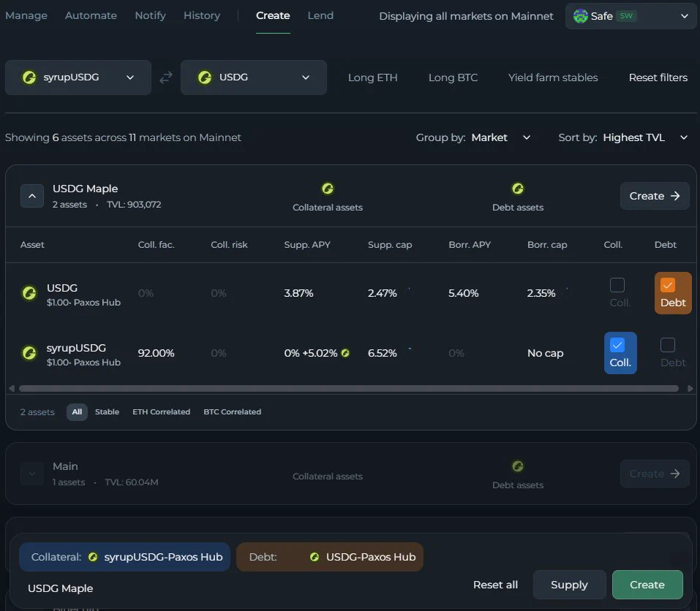This screenshot has width=700, height=611.
Task: Open the Automate tab
Action: [91, 15]
